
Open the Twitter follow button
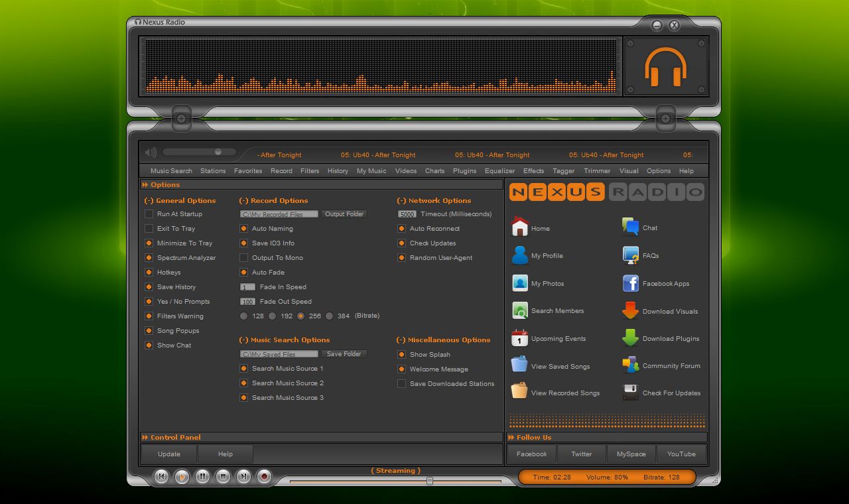(x=582, y=454)
